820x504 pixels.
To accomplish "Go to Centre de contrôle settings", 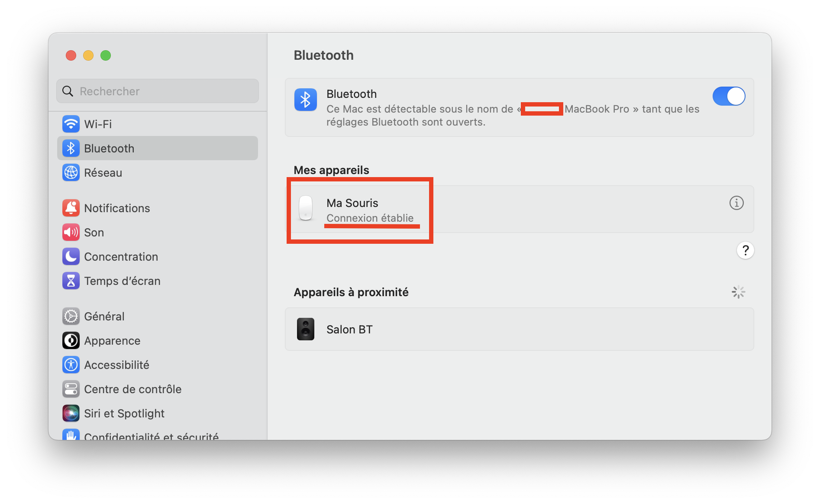I will coord(132,389).
